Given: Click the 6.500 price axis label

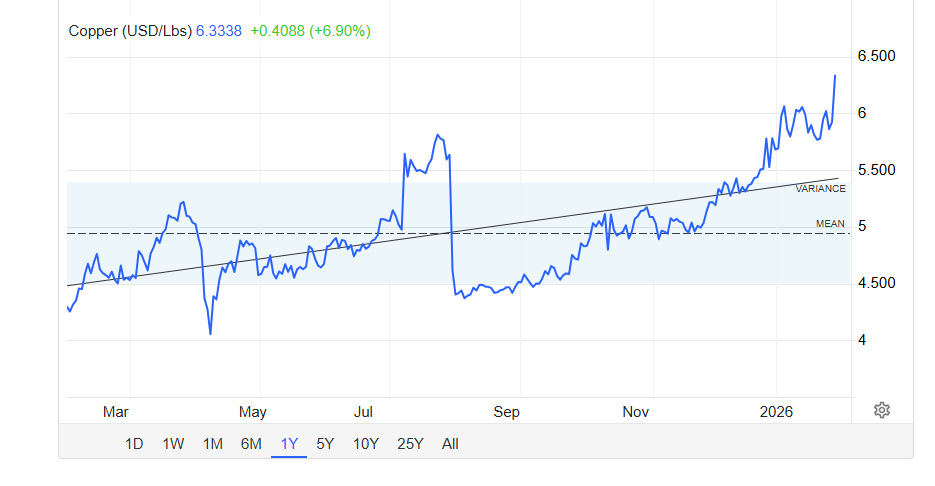Looking at the screenshot, I should click(876, 56).
